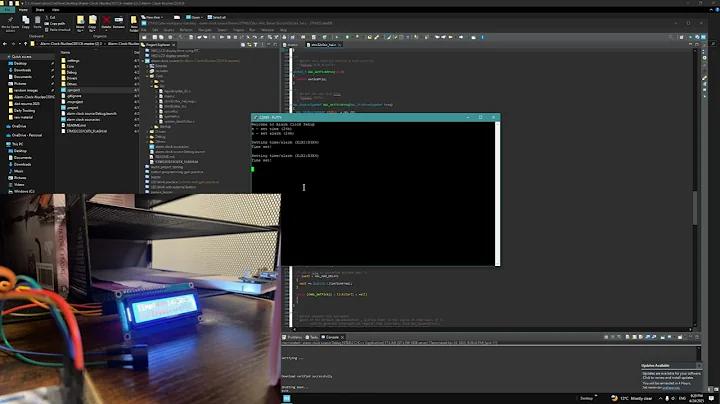
Task: Switch to the Home ribbon tab
Action: pos(23,10)
